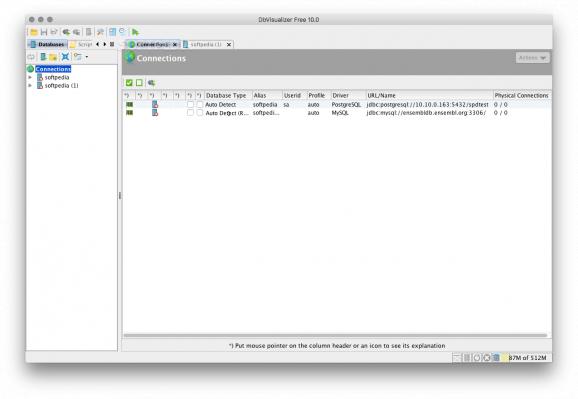The image size is (578, 399).
Task: Click the deselect-all empty box button
Action: pos(139,83)
